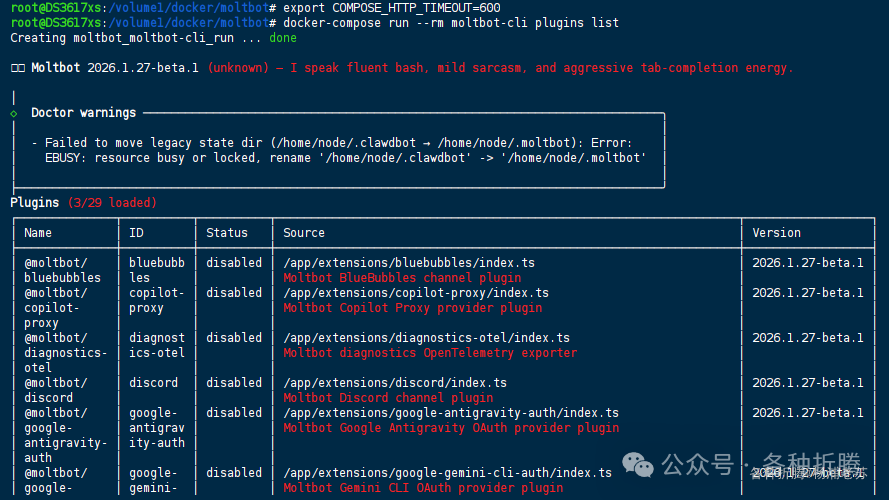889x500 pixels.
Task: Click the WeChat logo in the watermark
Action: coord(636,463)
